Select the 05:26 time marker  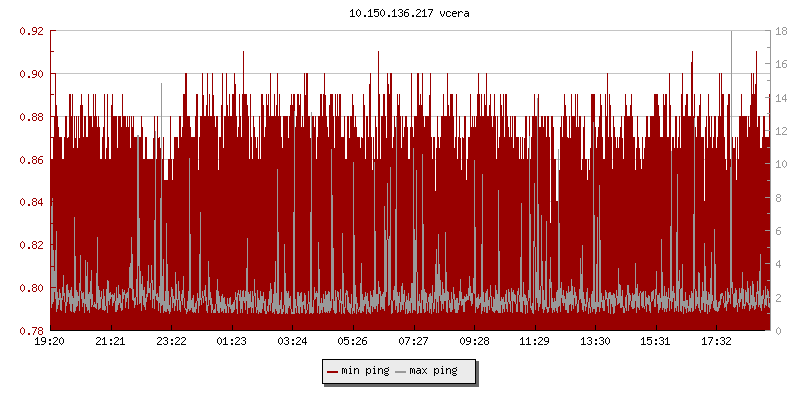pos(353,342)
